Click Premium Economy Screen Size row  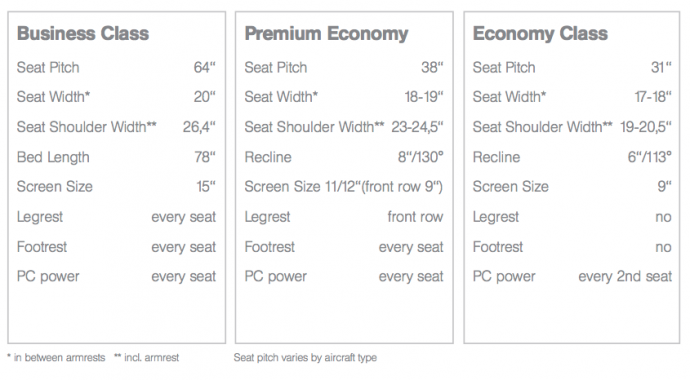click(344, 187)
